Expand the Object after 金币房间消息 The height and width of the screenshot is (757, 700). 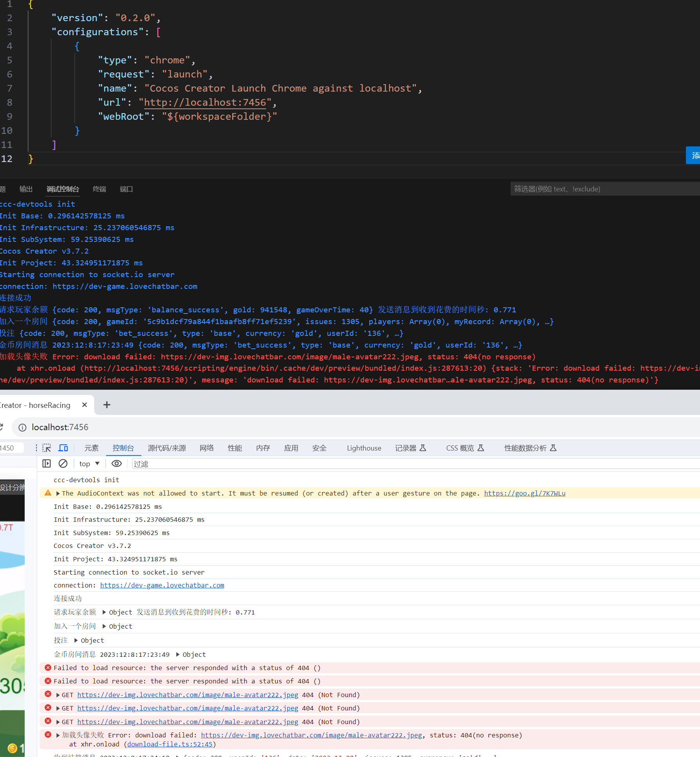click(178, 654)
